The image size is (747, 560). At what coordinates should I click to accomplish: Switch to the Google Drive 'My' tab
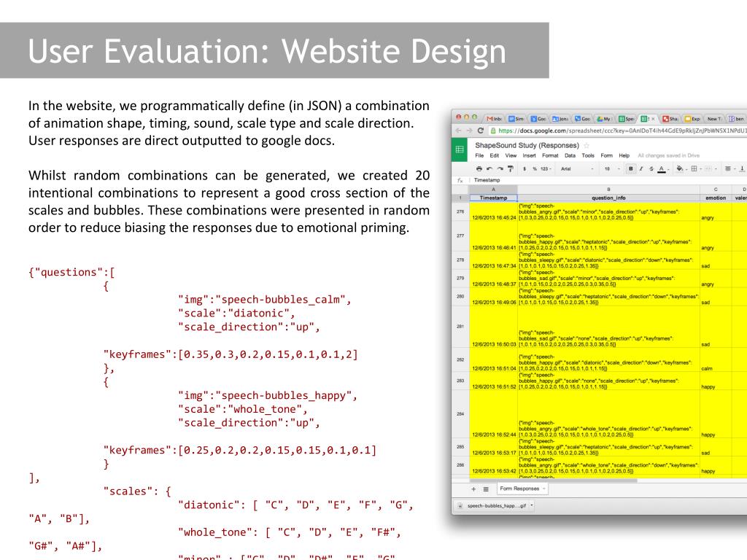click(x=604, y=119)
